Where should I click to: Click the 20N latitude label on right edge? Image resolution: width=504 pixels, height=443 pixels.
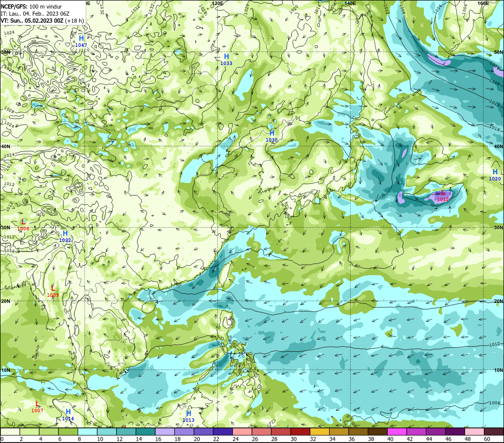[x=498, y=301]
